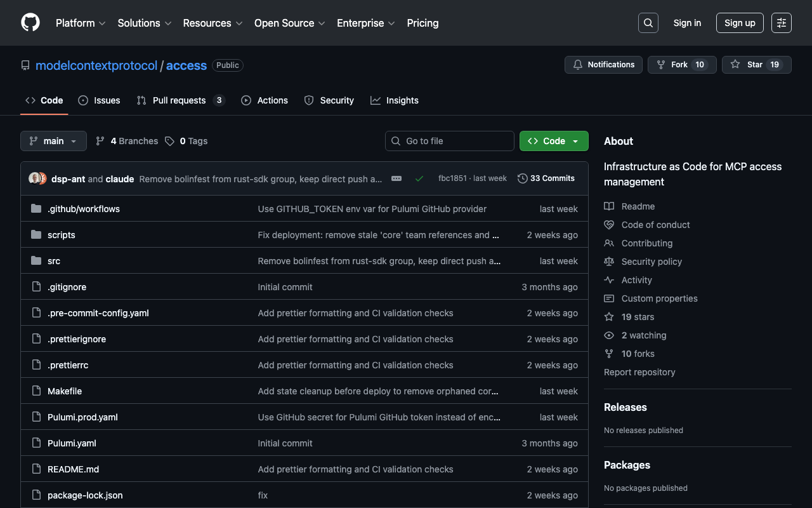Expand commit message with ellipsis icon
Screen dimensions: 812x508
click(x=396, y=178)
